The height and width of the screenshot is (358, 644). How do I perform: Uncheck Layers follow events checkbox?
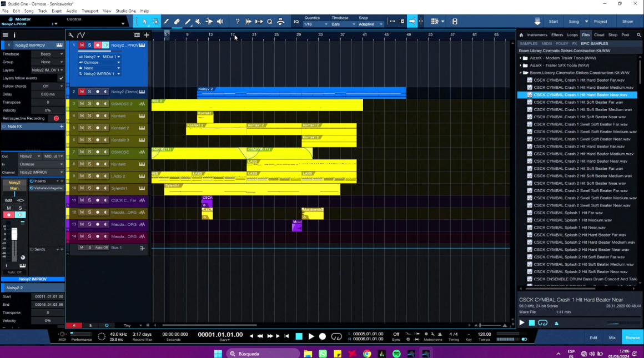[61, 78]
